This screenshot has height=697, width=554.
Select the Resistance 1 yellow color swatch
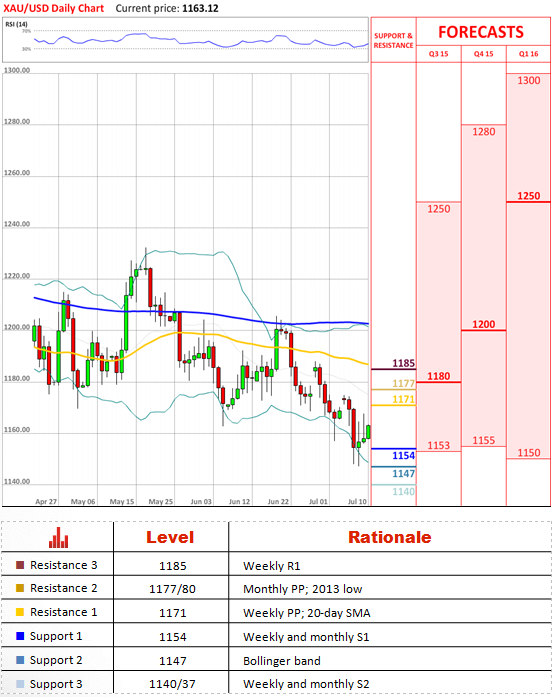tap(20, 612)
